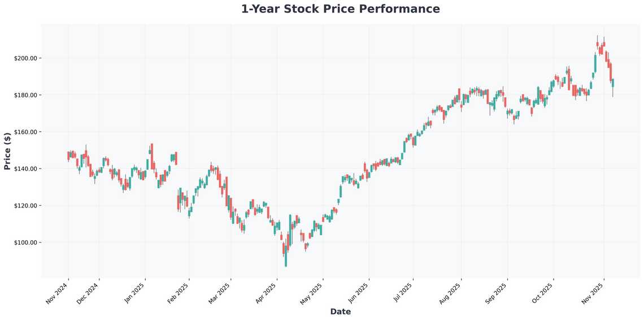The image size is (644, 320).
Task: Pick the 'Oct 2025' date label
Action: (542, 293)
